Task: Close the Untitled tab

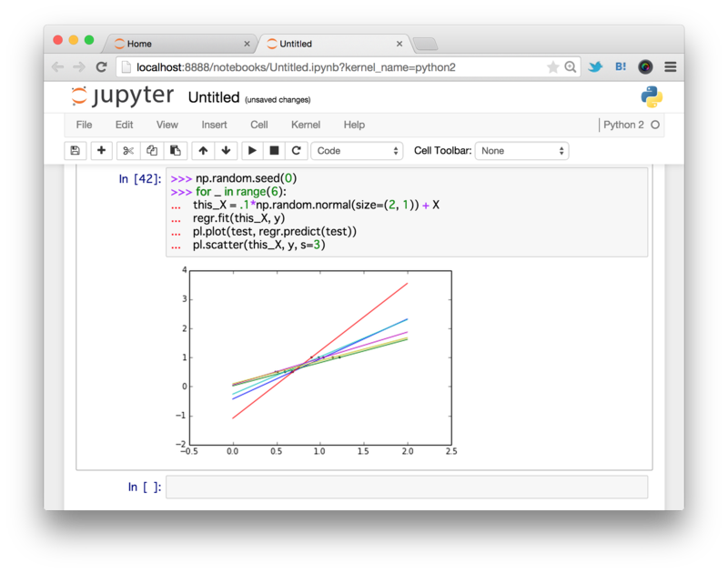Action: (x=399, y=44)
